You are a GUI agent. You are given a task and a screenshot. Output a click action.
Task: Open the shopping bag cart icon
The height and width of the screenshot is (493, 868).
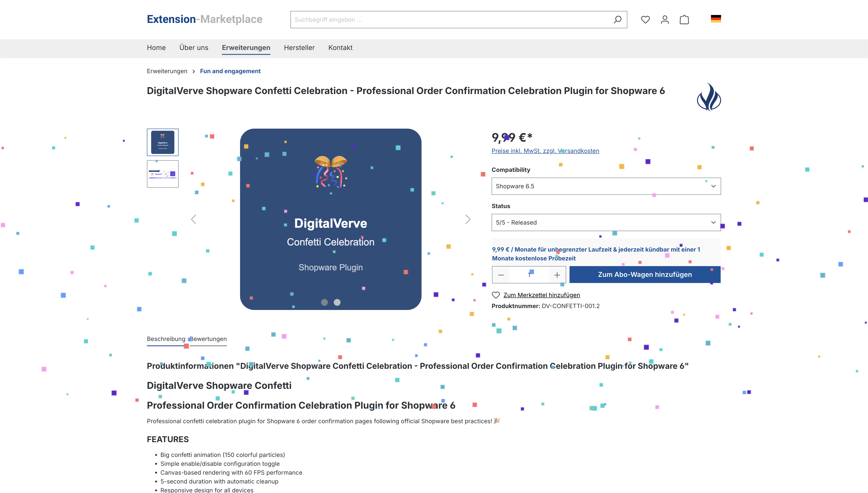pos(684,20)
